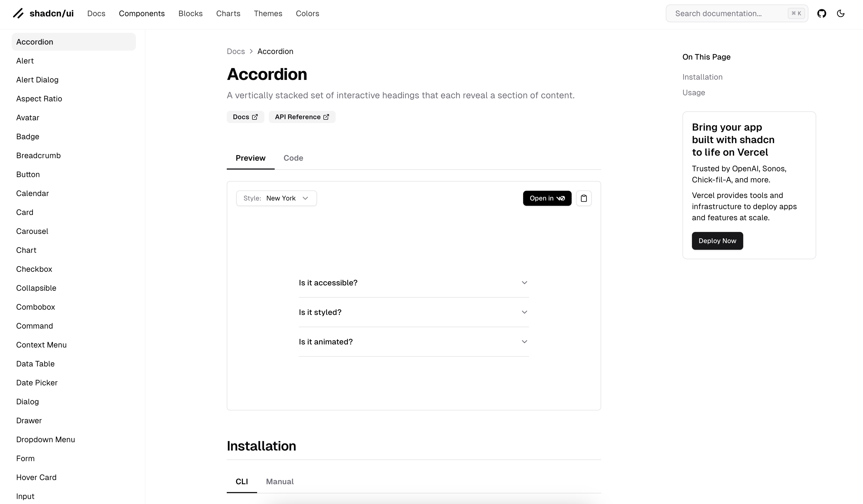
Task: Open the Docs external link badge
Action: pos(245,117)
